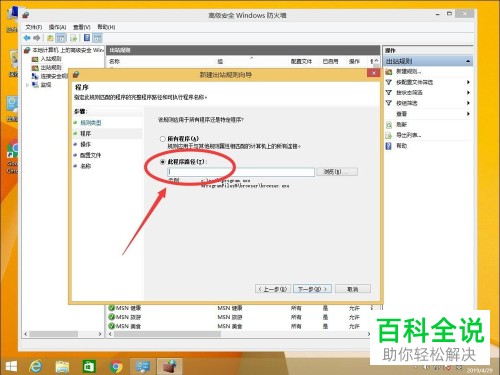Open the 按组筛选 submenu arrow
This screenshot has height=375, width=500.
pos(468,103)
